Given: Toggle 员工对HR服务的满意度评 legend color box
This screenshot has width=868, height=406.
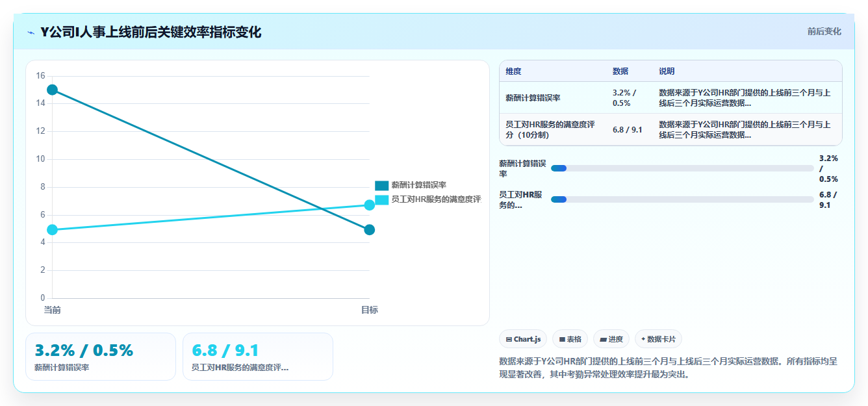Looking at the screenshot, I should (381, 199).
